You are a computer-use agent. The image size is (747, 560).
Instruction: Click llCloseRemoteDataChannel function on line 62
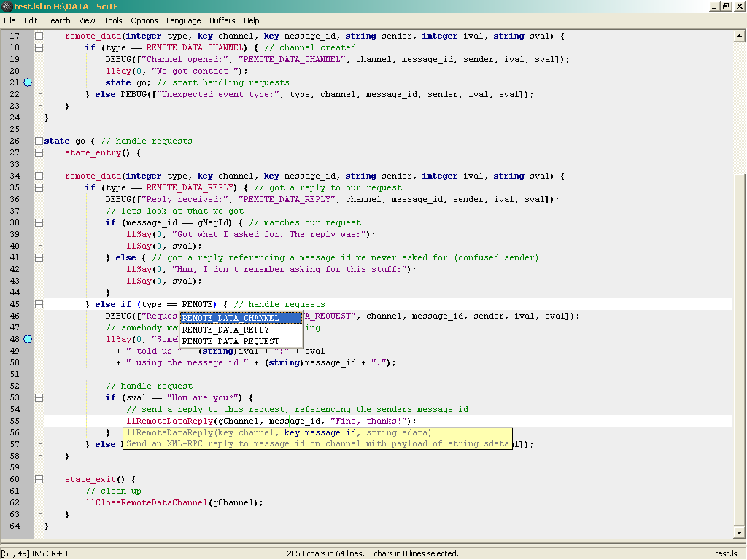click(x=147, y=503)
